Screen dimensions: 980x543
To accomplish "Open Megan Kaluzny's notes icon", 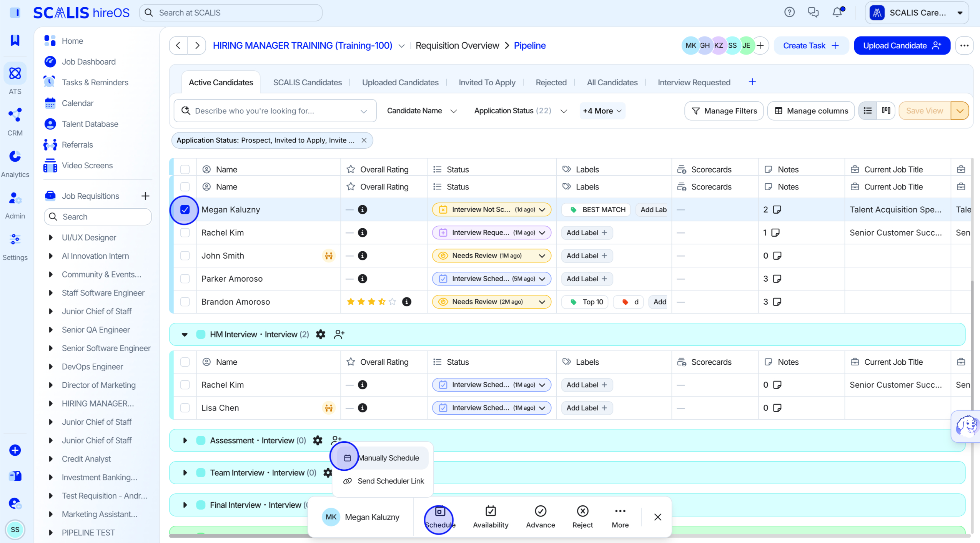I will 777,209.
